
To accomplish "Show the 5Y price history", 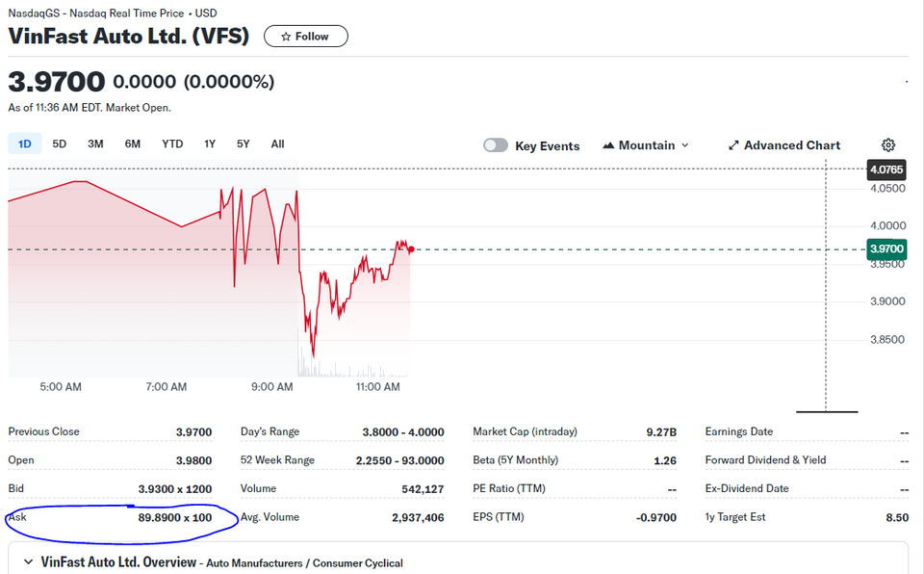I will tap(244, 143).
